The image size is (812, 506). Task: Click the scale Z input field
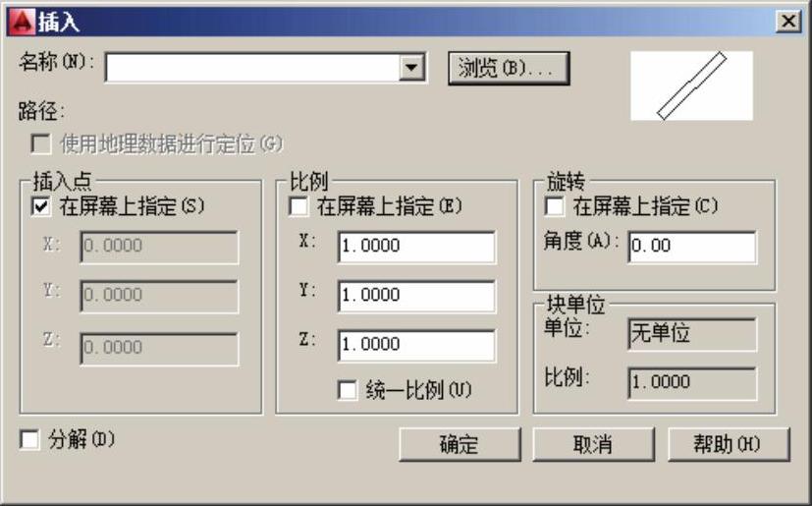tap(416, 345)
